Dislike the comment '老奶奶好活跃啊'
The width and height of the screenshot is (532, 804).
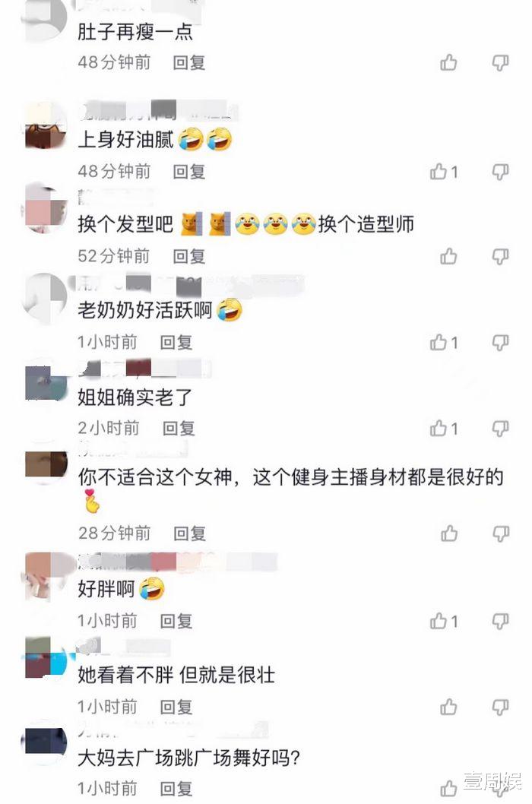[500, 342]
